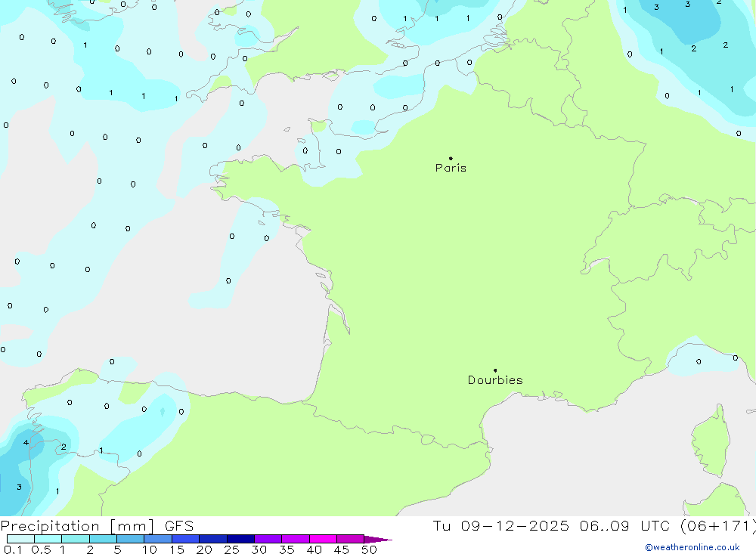Click the '0.1' legend scale label
The width and height of the screenshot is (756, 554).
tap(13, 549)
